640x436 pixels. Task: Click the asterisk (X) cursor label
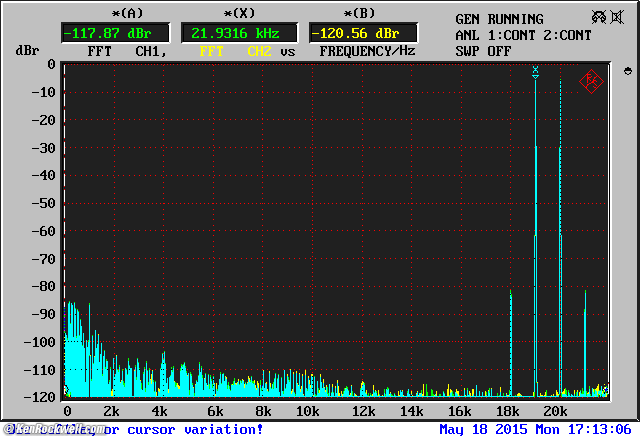pos(240,13)
